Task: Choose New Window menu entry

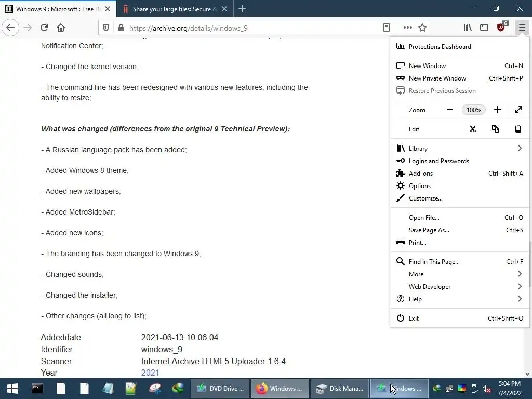Action: coord(460,66)
